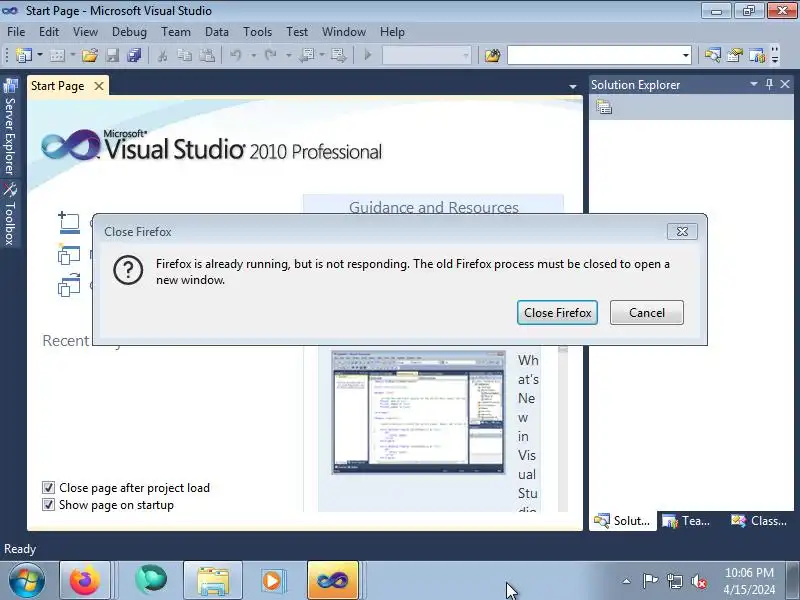The width and height of the screenshot is (800, 600).
Task: Expand the Server Explorer side tab
Action: coord(10,127)
